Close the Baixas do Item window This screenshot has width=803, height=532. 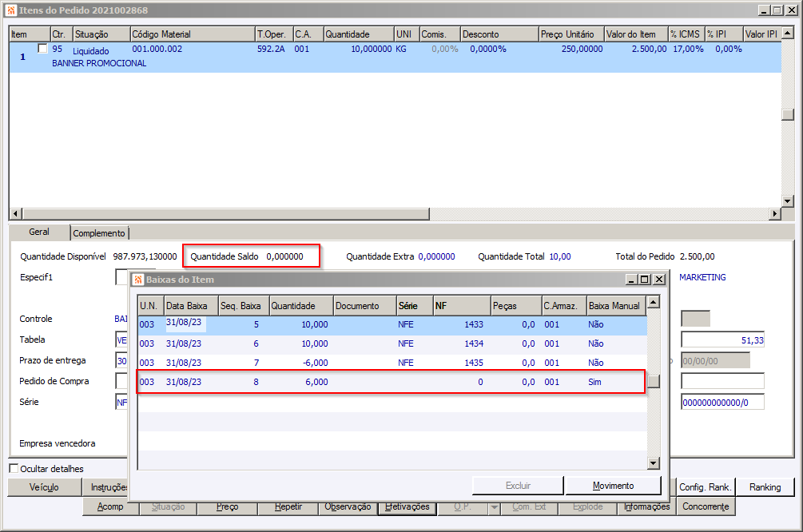coord(659,280)
